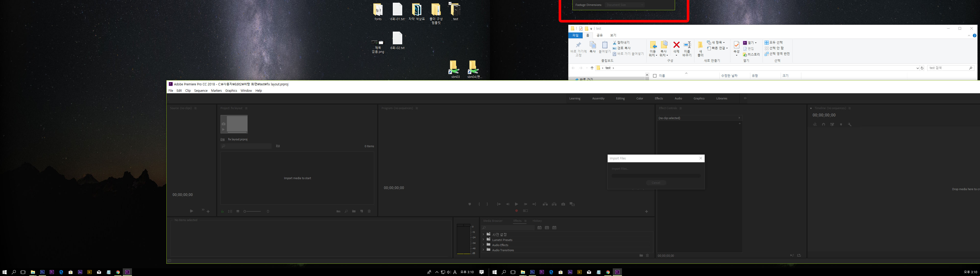Click Export Frame camera icon
The width and height of the screenshot is (980, 276).
[x=563, y=204]
